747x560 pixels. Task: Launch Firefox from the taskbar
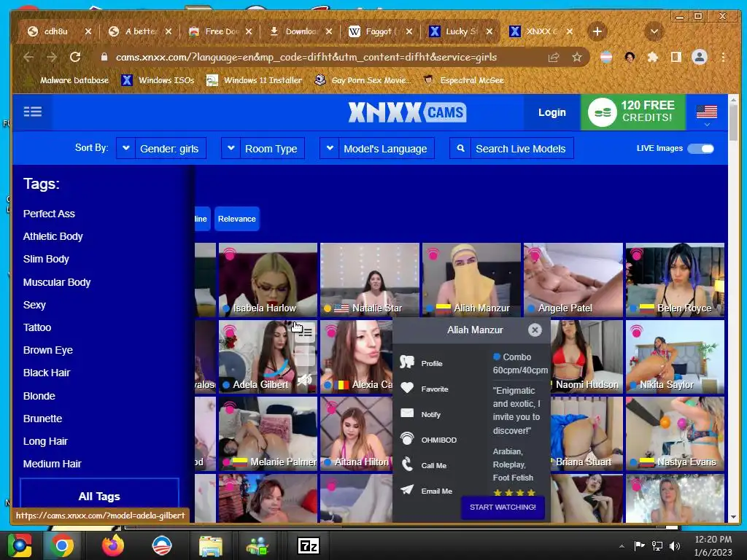pyautogui.click(x=113, y=545)
